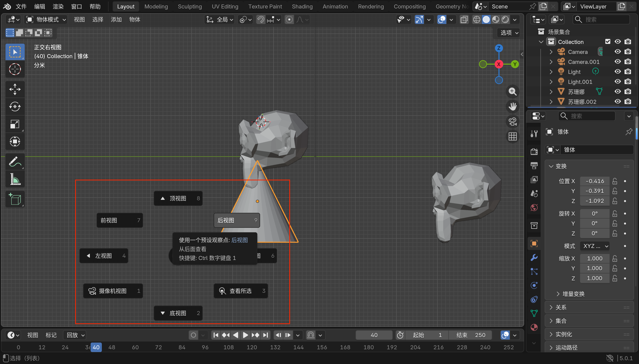Select the Scale tool
Viewport: 639px width, 364px height.
click(15, 124)
